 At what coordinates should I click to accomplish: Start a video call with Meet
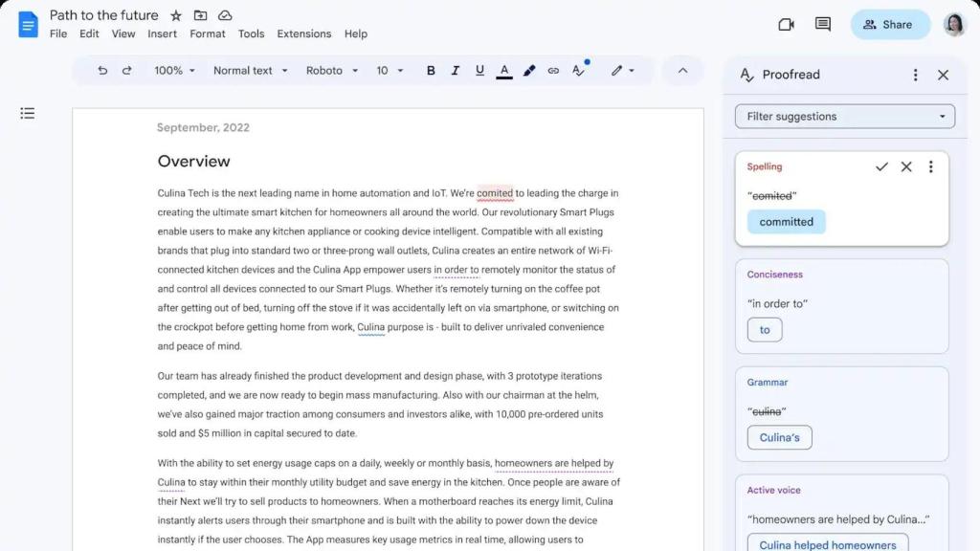[786, 24]
